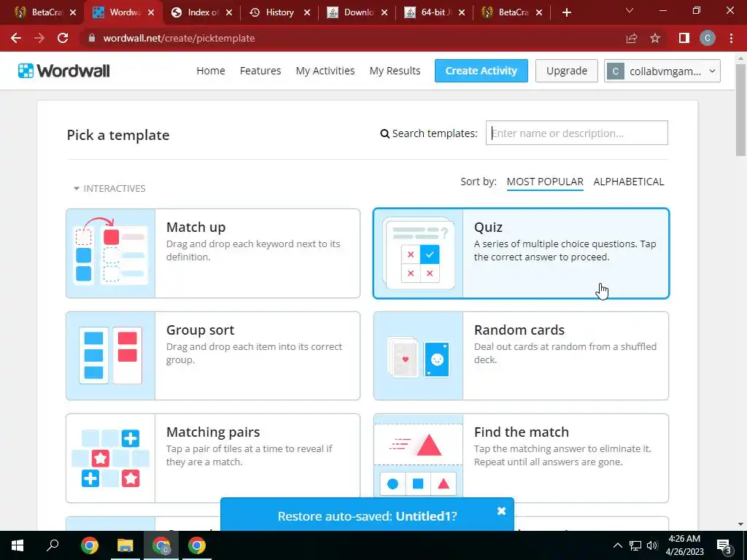This screenshot has height=560, width=747.
Task: Dismiss the Restore auto-saved banner
Action: (501, 511)
